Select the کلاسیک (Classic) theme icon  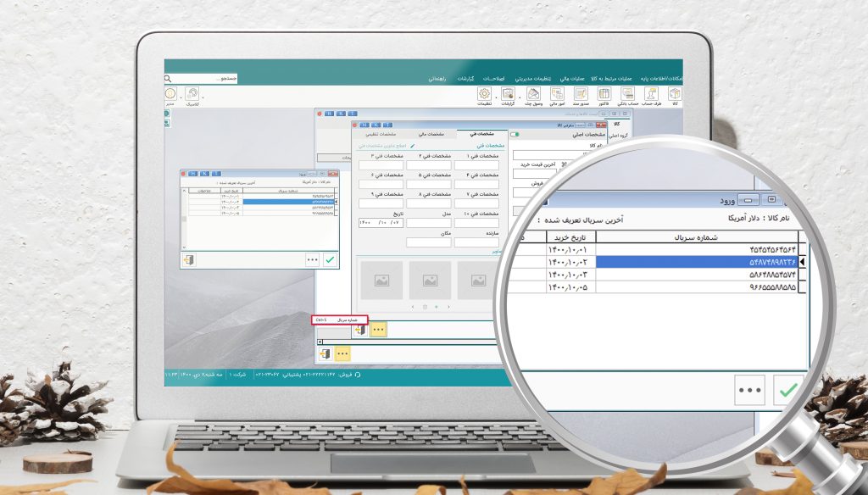pyautogui.click(x=192, y=95)
